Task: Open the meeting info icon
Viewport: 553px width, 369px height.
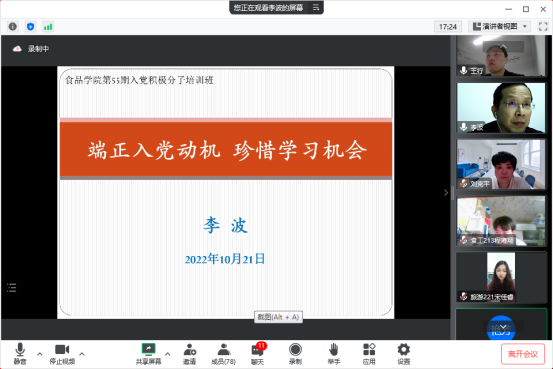Action: coord(13,26)
